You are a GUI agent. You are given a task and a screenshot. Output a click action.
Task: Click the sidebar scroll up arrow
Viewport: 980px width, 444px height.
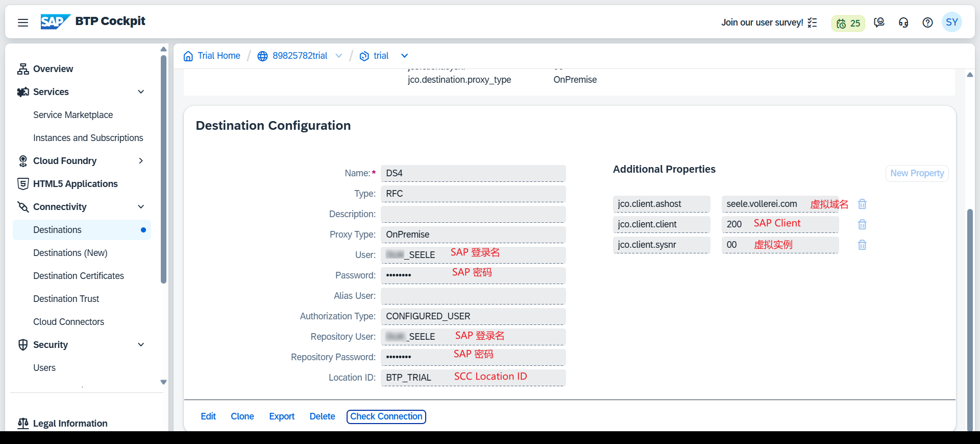pos(163,49)
